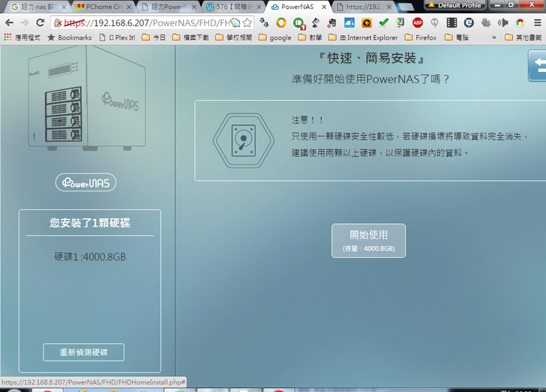Click the AdBlock Plus extension icon
Image resolution: width=546 pixels, height=392 pixels.
(418, 22)
